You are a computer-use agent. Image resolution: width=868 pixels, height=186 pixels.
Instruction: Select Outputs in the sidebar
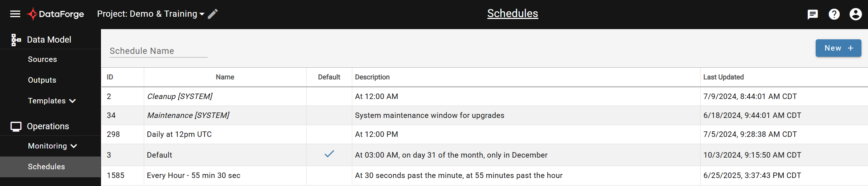click(x=42, y=80)
